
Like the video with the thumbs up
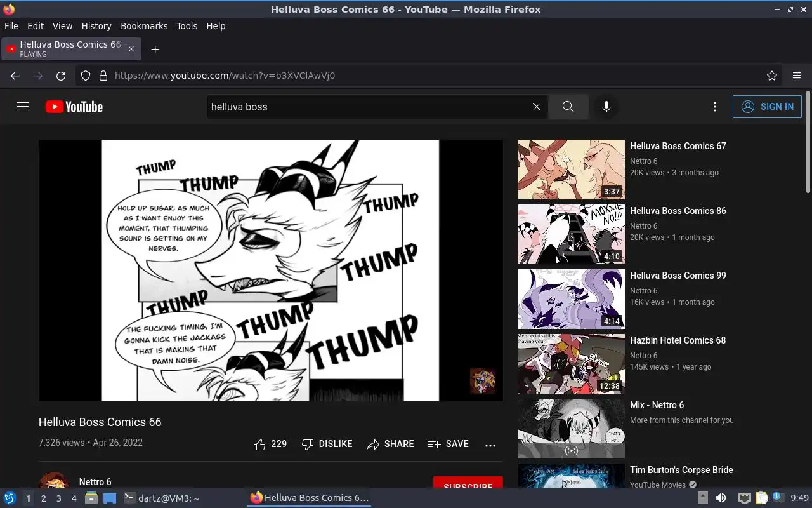pos(270,444)
